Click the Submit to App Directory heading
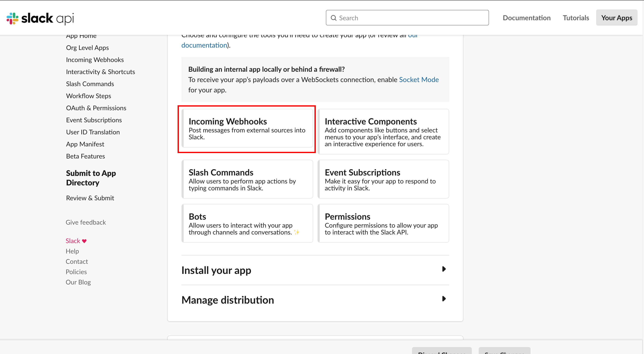The height and width of the screenshot is (354, 644). 91,178
